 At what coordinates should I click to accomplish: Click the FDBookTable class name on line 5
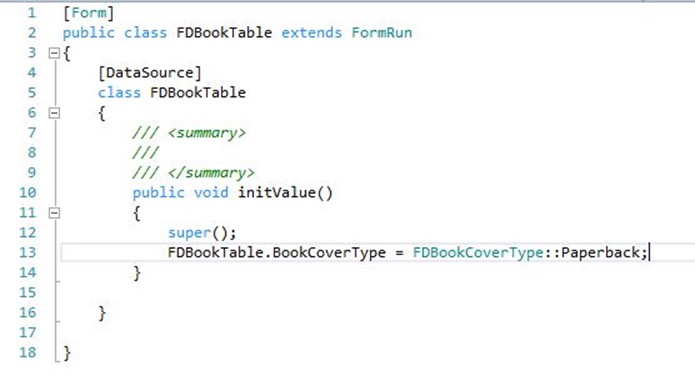coord(198,93)
